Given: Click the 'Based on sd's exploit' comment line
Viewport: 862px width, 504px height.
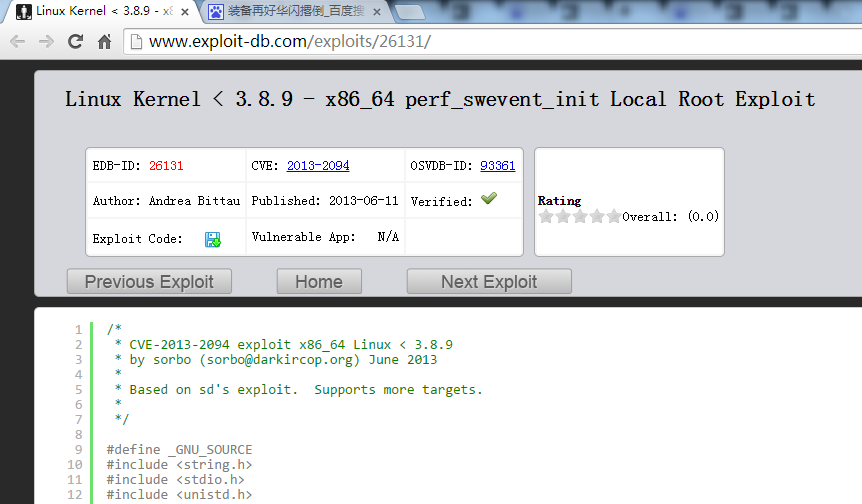Looking at the screenshot, I should point(299,390).
